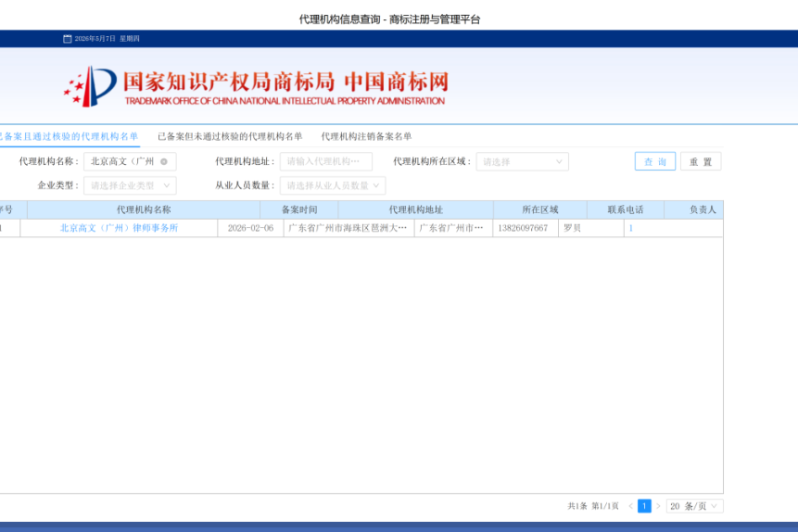Open the 代理机构所在区域 dropdown
Screen dimensions: 798x532
click(x=522, y=162)
